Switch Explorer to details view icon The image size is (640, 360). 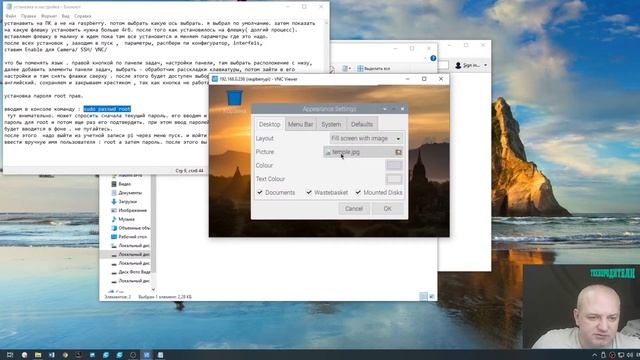pyautogui.click(x=423, y=296)
